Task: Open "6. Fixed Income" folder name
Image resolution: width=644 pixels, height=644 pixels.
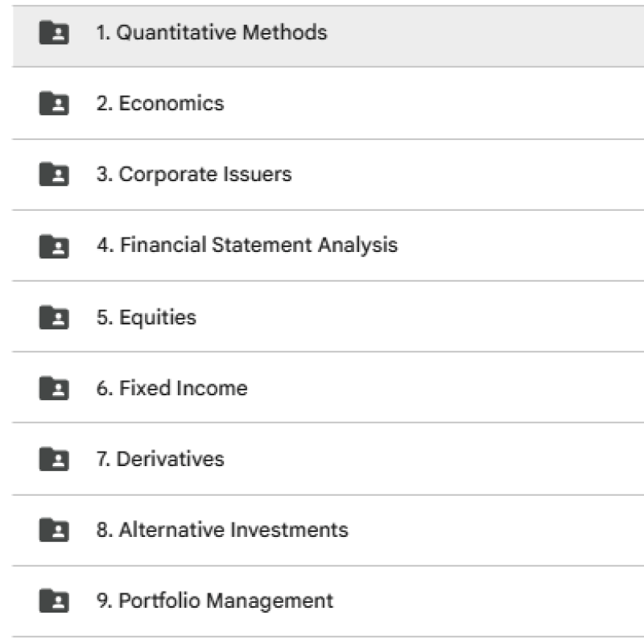Action: point(172,388)
